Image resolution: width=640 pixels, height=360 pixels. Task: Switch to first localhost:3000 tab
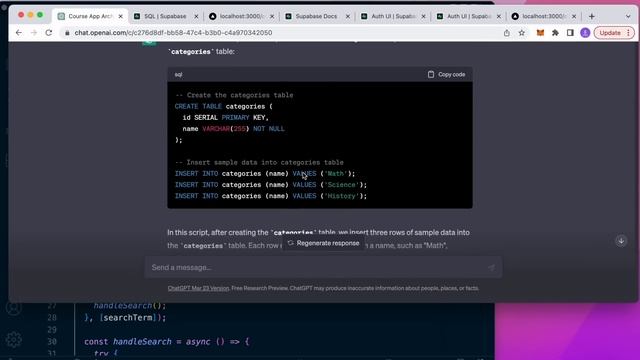coord(241,16)
